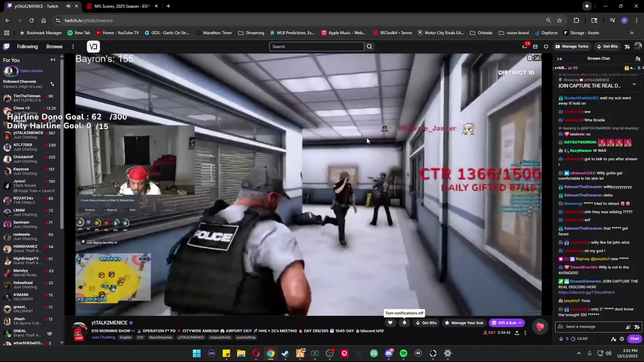Sort followed channels by viewers
Screen dimensions: 644x362
point(52,84)
